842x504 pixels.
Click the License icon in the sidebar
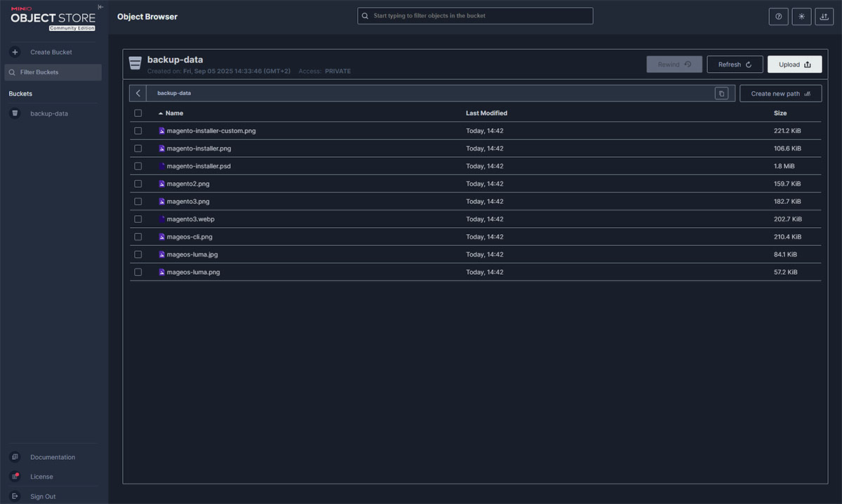coord(15,477)
